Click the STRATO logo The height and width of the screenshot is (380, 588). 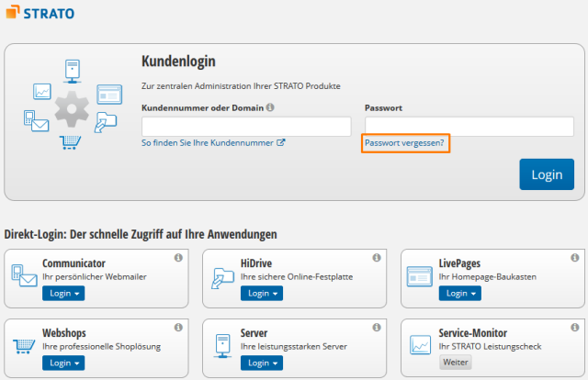(40, 12)
